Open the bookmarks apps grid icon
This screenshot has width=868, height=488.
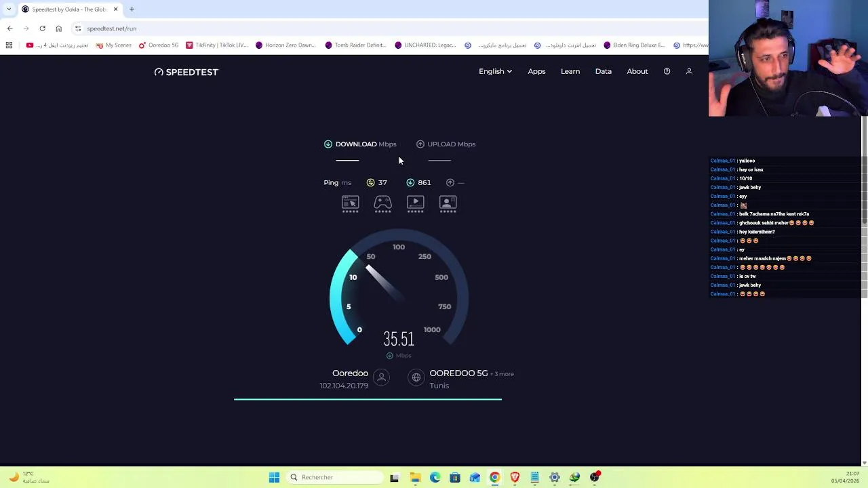tap(9, 45)
